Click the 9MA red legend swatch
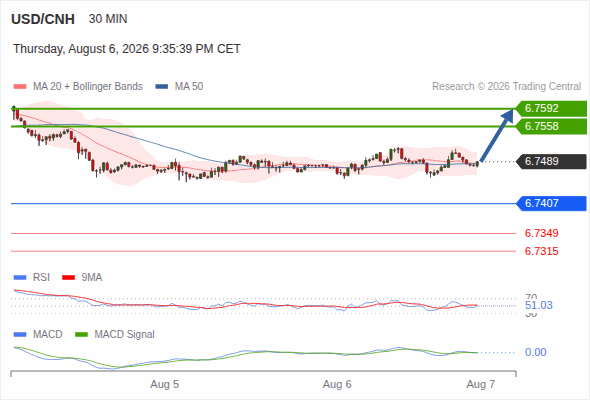590x400 pixels. (68, 278)
